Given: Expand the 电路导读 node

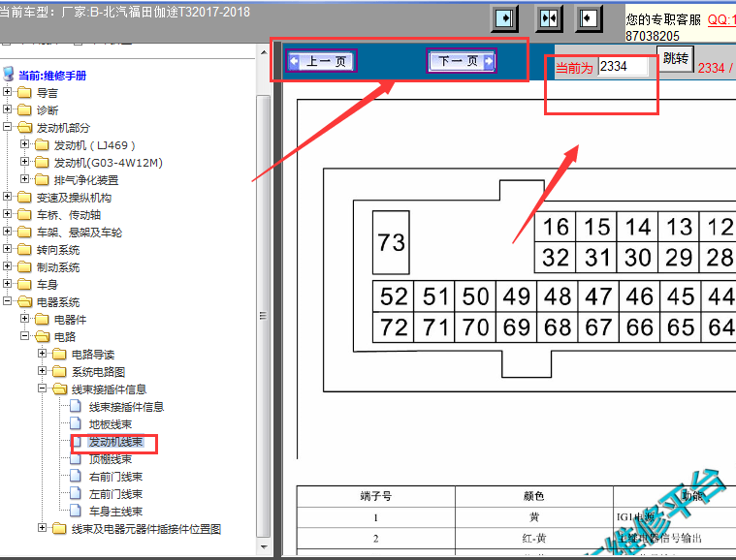Looking at the screenshot, I should click(42, 354).
